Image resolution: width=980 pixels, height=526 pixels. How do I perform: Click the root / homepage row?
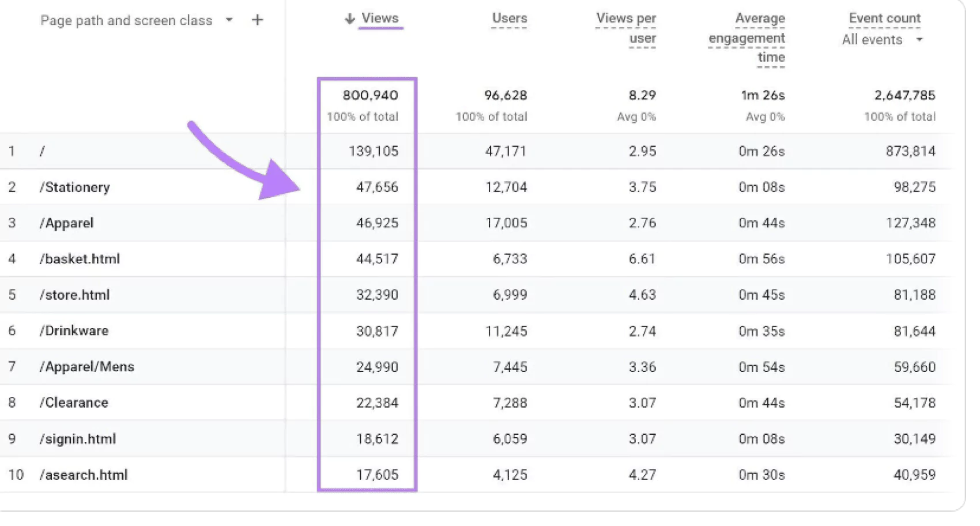(x=41, y=151)
